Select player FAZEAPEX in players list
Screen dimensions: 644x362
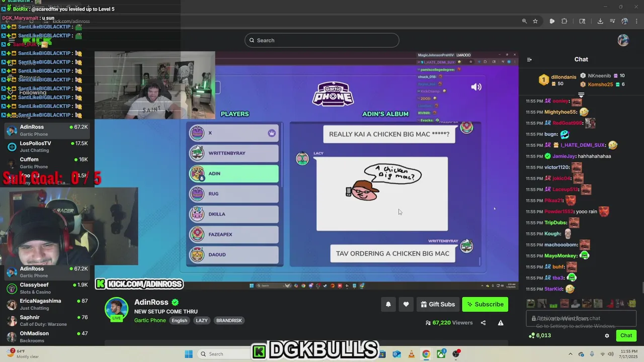coord(233,234)
